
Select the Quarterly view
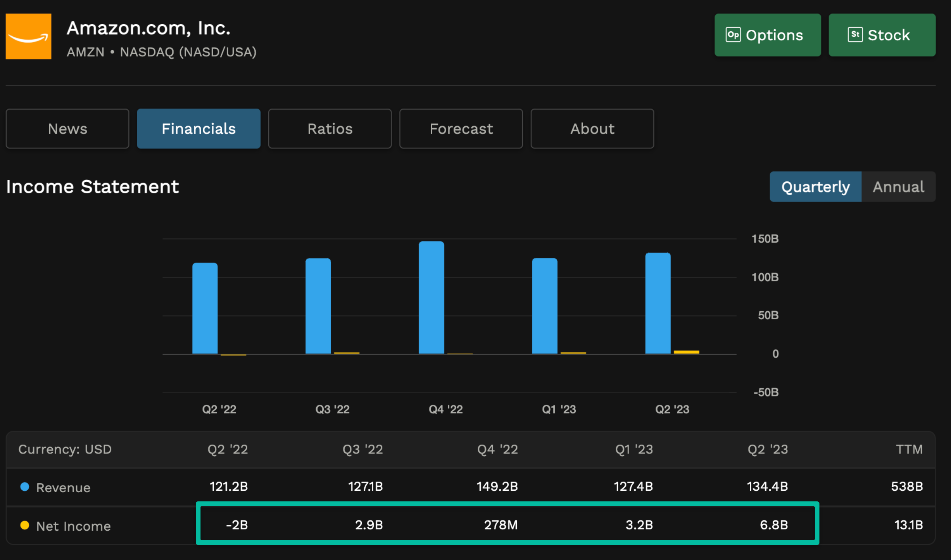coord(815,187)
